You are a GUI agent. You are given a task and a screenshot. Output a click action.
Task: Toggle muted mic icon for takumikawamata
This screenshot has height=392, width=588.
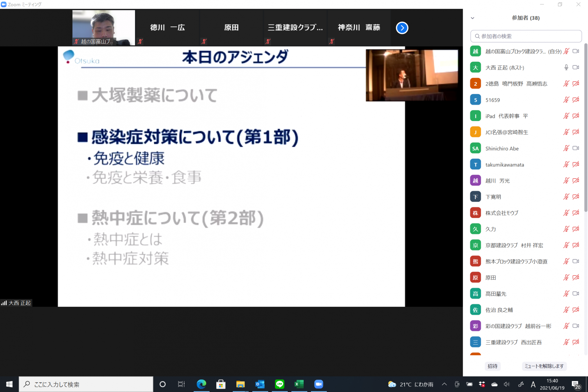tap(566, 164)
